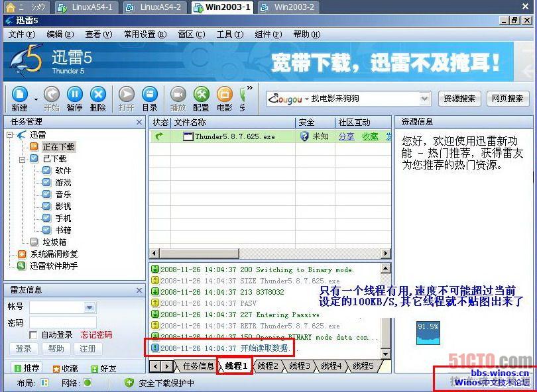
Task: Close the 雷友信息 panel
Action: pos(139,290)
